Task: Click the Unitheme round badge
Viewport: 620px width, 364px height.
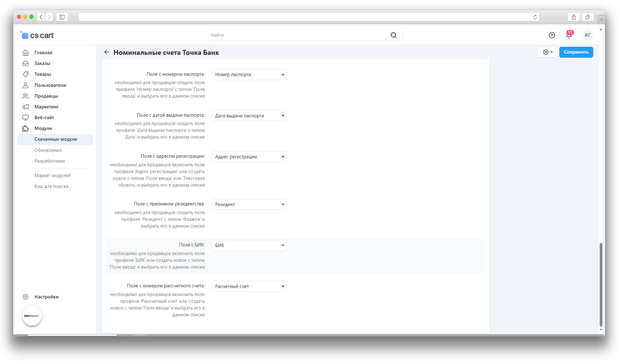Action: (32, 316)
